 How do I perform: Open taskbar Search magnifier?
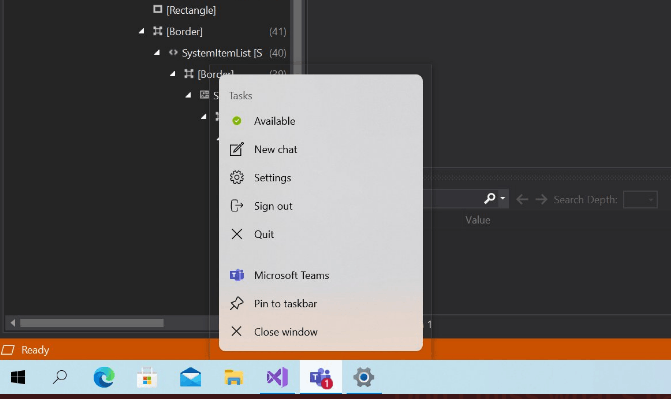pyautogui.click(x=60, y=377)
